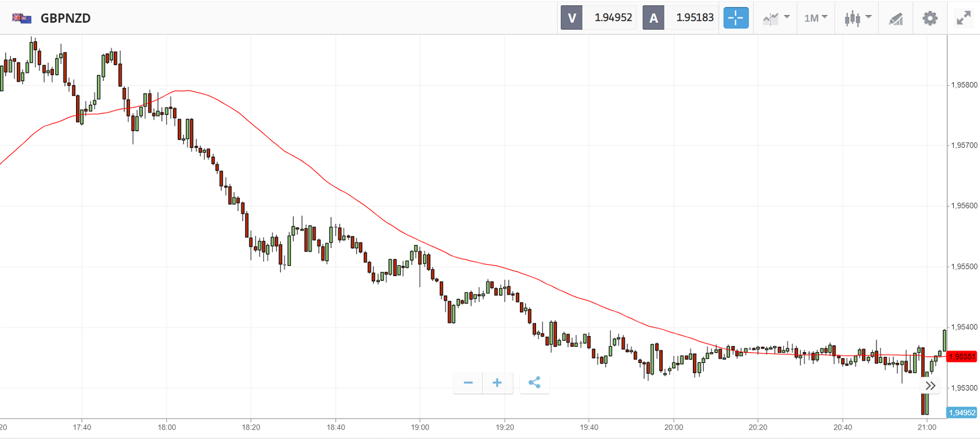
Task: Toggle the blue crosshair cursor button
Action: 736,18
